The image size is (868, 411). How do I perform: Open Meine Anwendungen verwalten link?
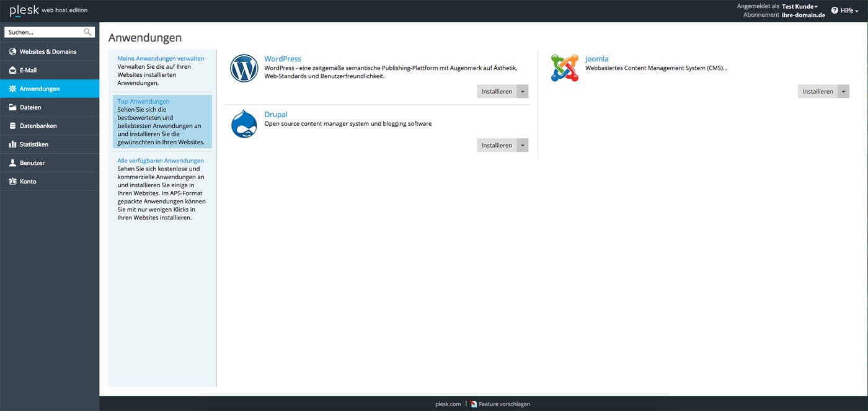pos(161,58)
